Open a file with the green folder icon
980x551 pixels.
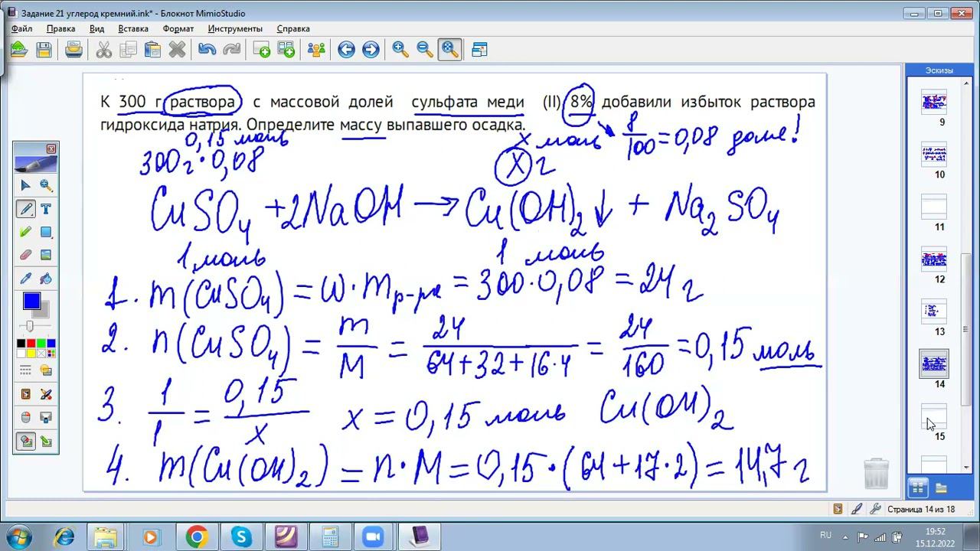point(19,50)
